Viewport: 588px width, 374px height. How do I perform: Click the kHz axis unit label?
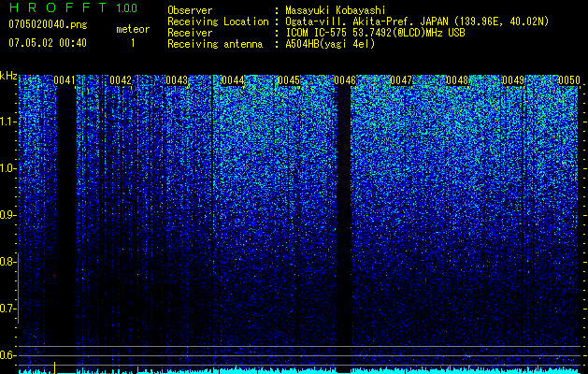click(x=8, y=77)
